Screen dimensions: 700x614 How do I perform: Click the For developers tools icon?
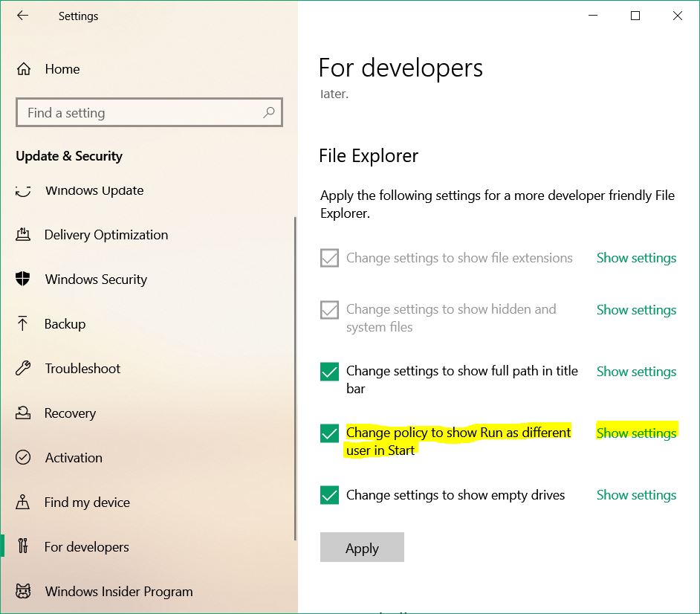(23, 546)
